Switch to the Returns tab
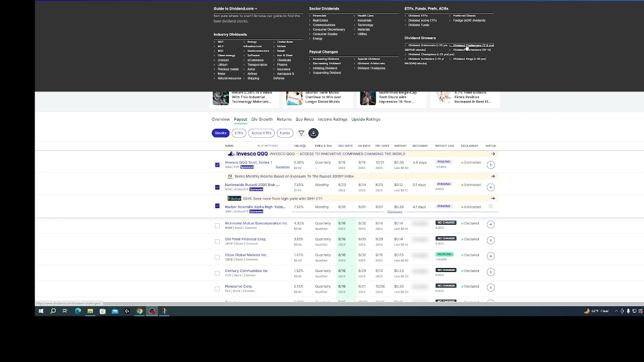 pos(284,119)
